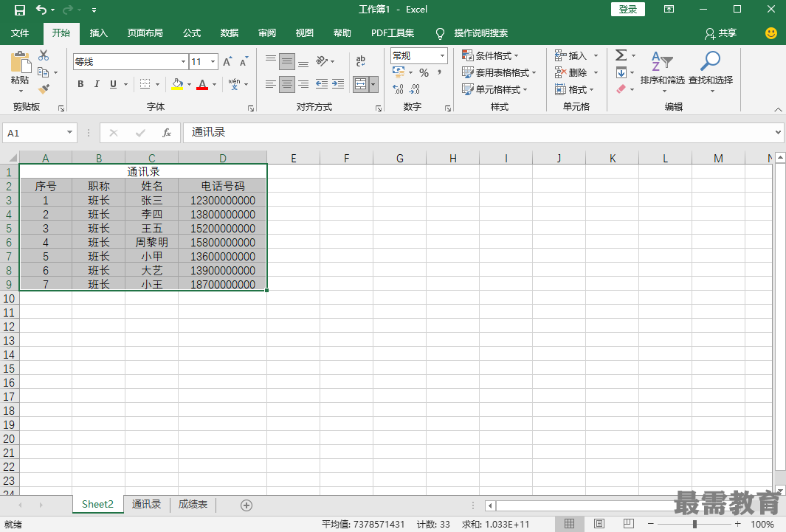Viewport: 786px width, 532px height.
Task: Click the Borders icon
Action: click(x=145, y=83)
